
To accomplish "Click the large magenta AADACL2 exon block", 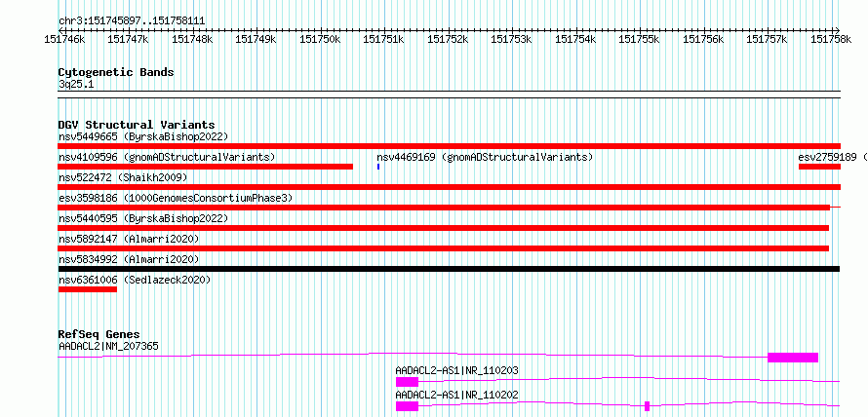I will coord(793,358).
